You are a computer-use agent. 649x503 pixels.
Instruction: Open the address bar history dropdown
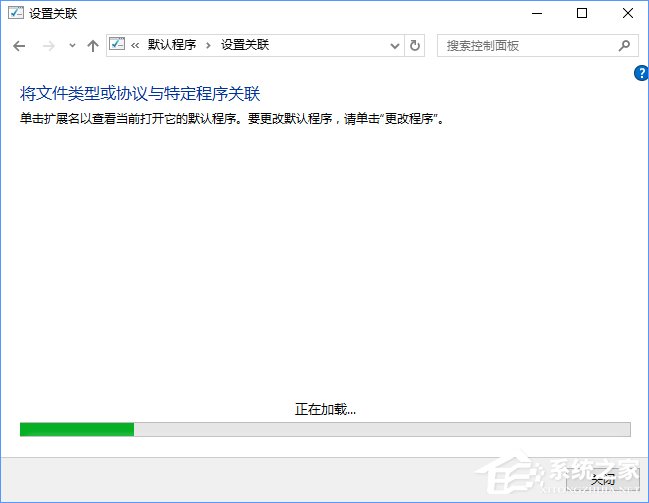[395, 46]
